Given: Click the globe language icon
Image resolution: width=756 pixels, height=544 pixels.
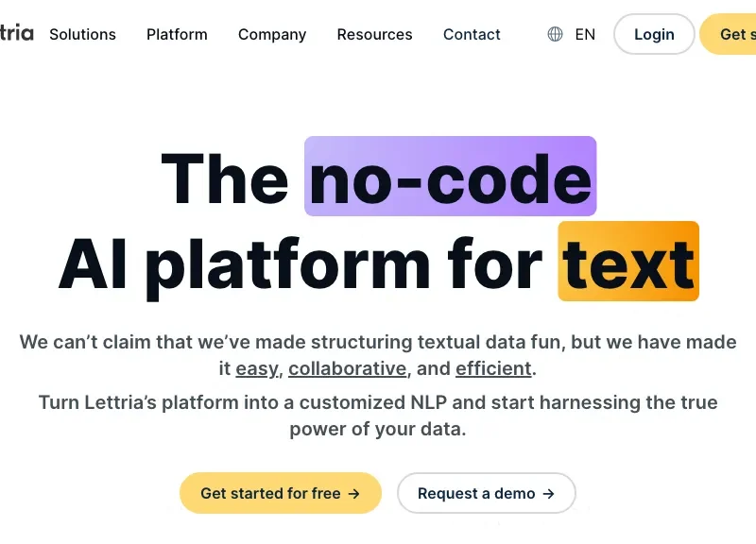Looking at the screenshot, I should click(555, 34).
